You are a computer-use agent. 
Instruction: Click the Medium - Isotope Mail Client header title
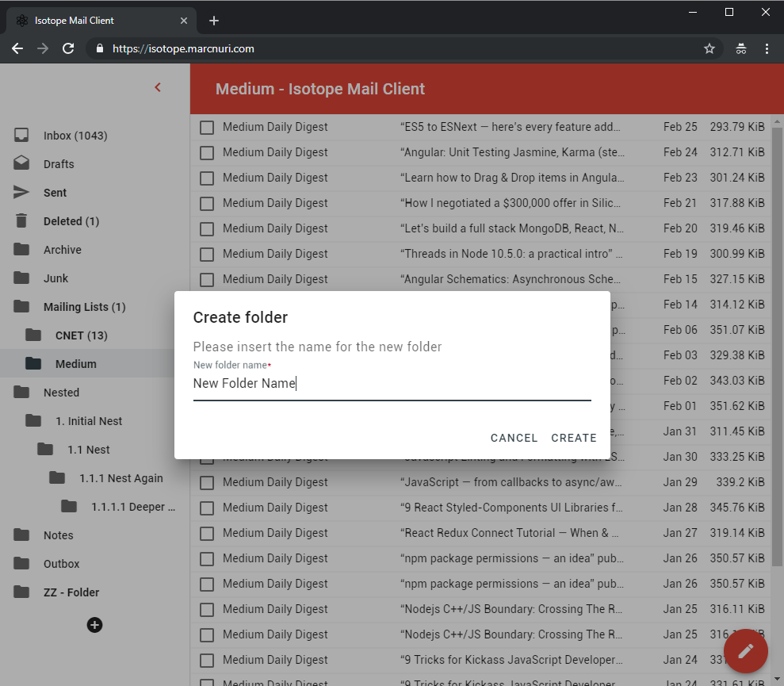pos(320,89)
